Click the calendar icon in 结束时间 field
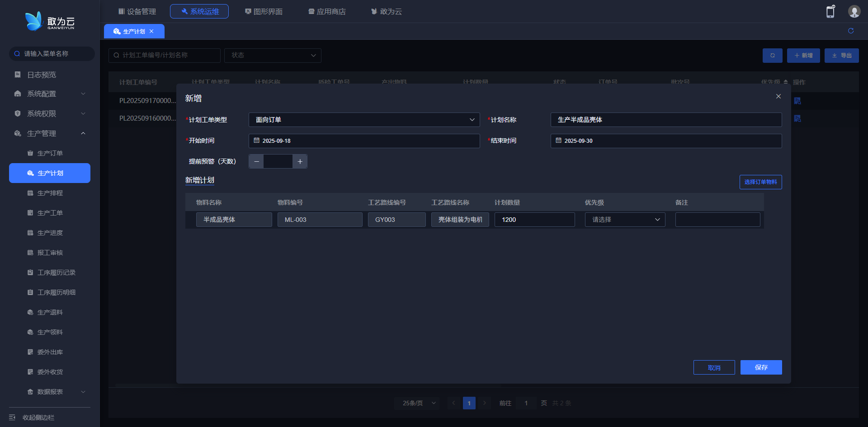The width and height of the screenshot is (868, 427). (x=558, y=141)
